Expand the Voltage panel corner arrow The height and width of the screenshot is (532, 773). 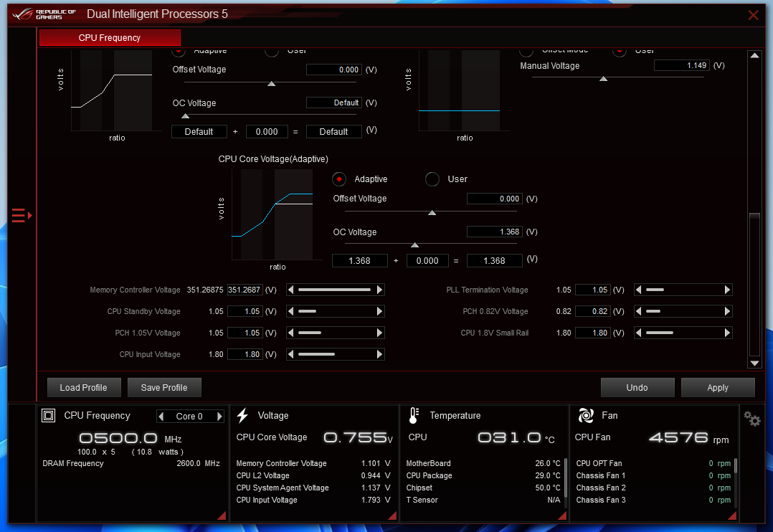coord(392,516)
